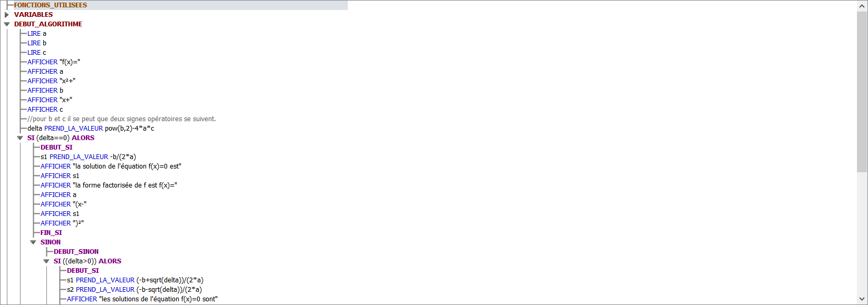Screen dimensions: 868x305
Task: Select the s2 PREND_LA_VALEUR line
Action: click(x=134, y=290)
